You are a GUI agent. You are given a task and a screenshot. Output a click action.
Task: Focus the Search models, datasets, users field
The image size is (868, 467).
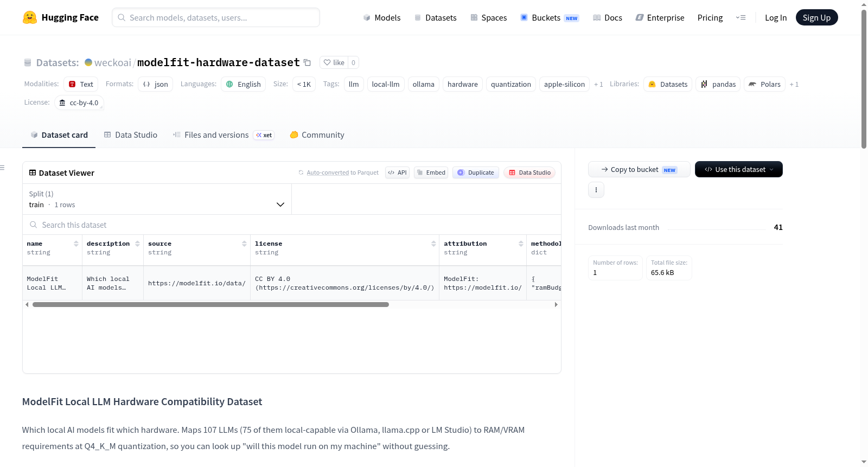(216, 17)
